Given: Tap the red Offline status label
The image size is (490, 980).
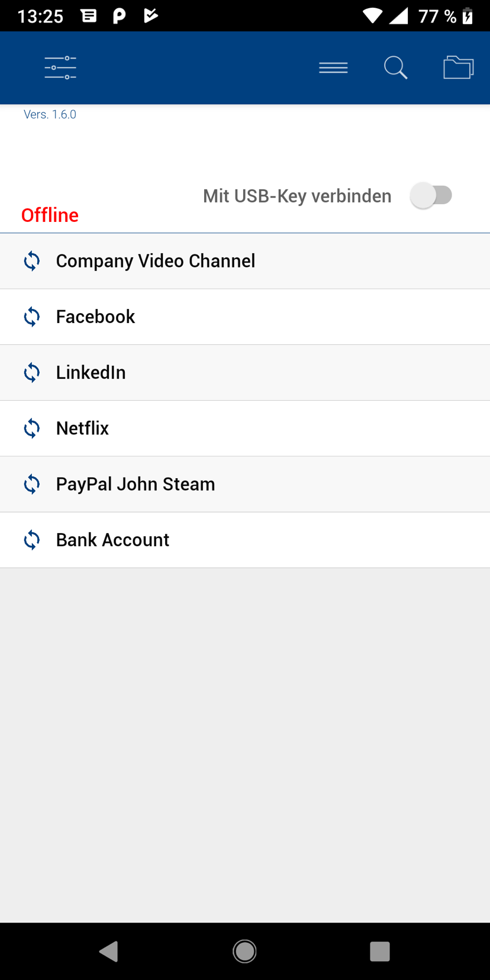Looking at the screenshot, I should pos(50,215).
